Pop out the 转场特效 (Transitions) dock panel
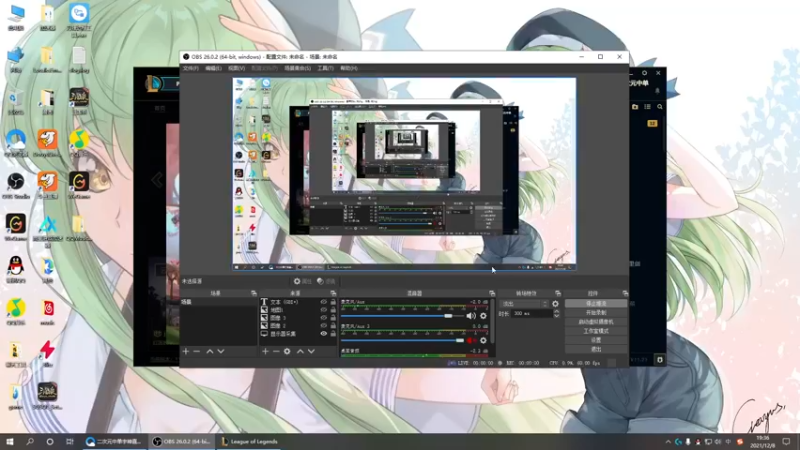The height and width of the screenshot is (450, 800). [x=558, y=293]
